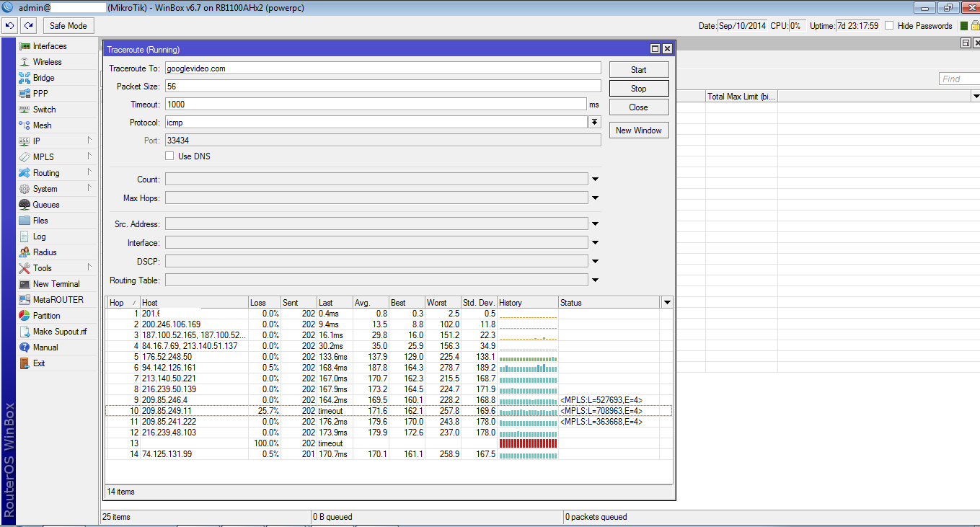980x527 pixels.
Task: Toggle the Hide Passwords checkbox
Action: click(x=889, y=26)
